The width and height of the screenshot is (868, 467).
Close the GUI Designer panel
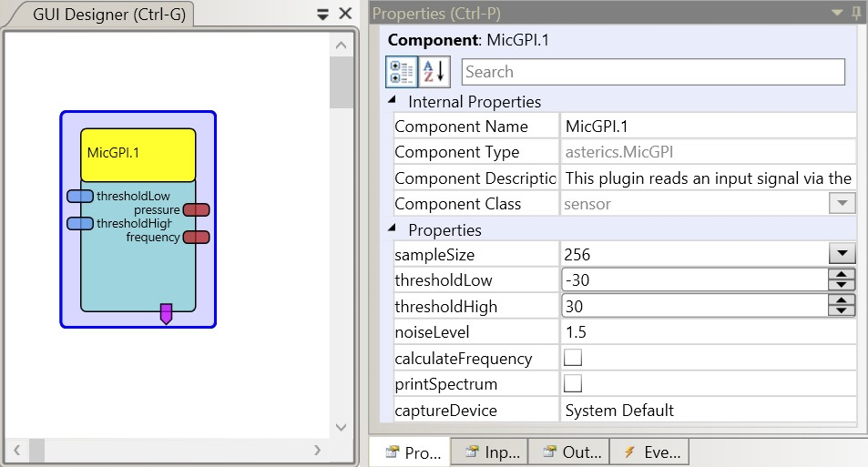pyautogui.click(x=344, y=14)
